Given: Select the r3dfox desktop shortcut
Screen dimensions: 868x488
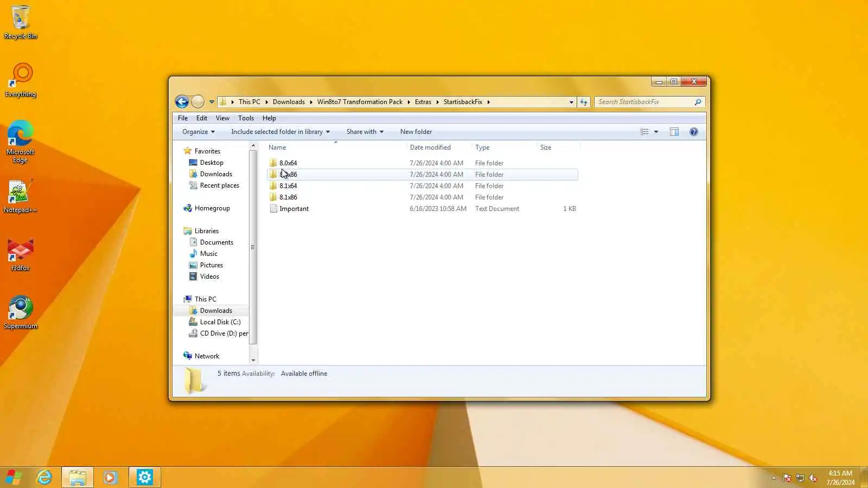Looking at the screenshot, I should (x=21, y=255).
